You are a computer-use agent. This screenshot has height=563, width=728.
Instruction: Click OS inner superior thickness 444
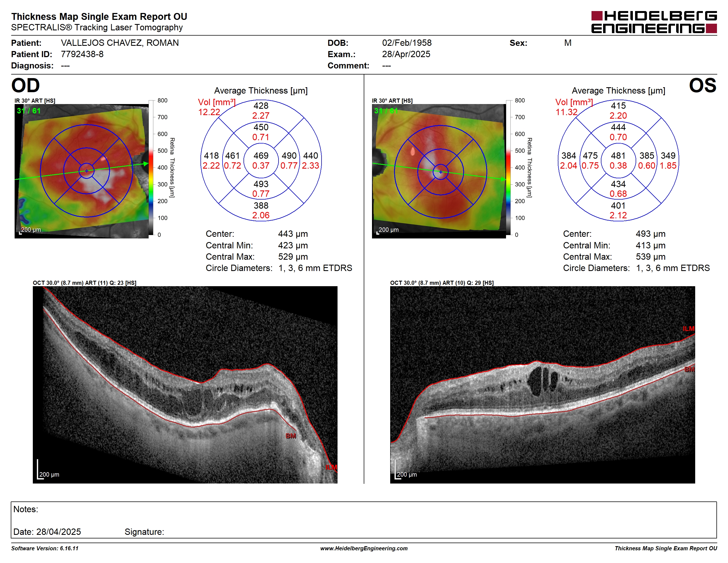[618, 128]
